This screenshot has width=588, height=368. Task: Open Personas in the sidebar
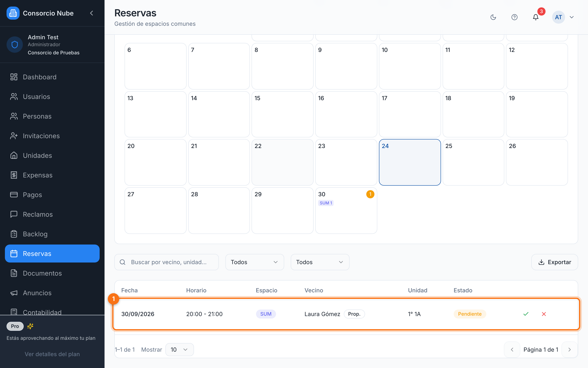pyautogui.click(x=52, y=116)
